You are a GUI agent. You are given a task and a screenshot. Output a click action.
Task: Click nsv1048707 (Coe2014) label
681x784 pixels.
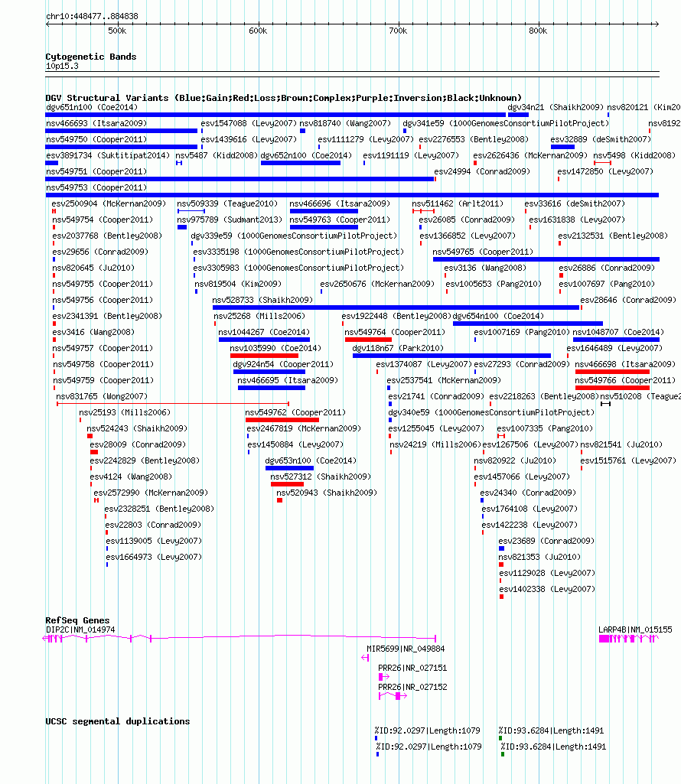click(x=618, y=332)
